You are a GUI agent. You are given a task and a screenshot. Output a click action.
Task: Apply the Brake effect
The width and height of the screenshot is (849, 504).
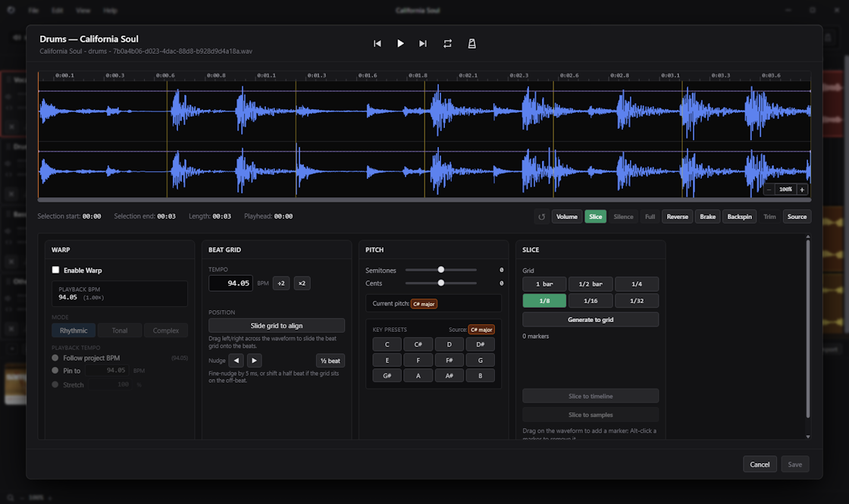point(708,217)
